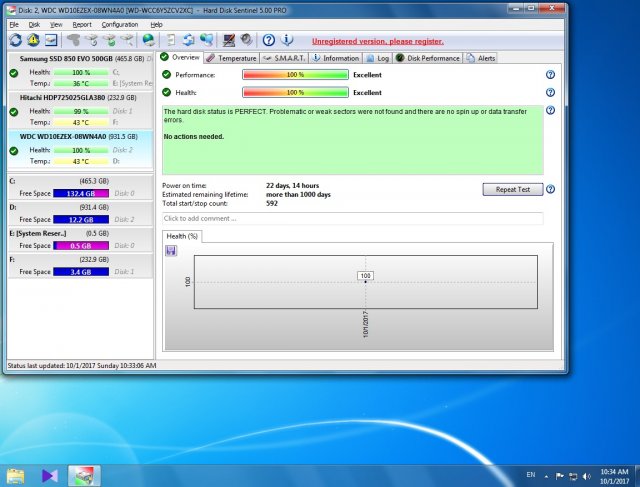Click the refresh icon in the toolbar
Viewport: 640px width, 487px height.
16,41
